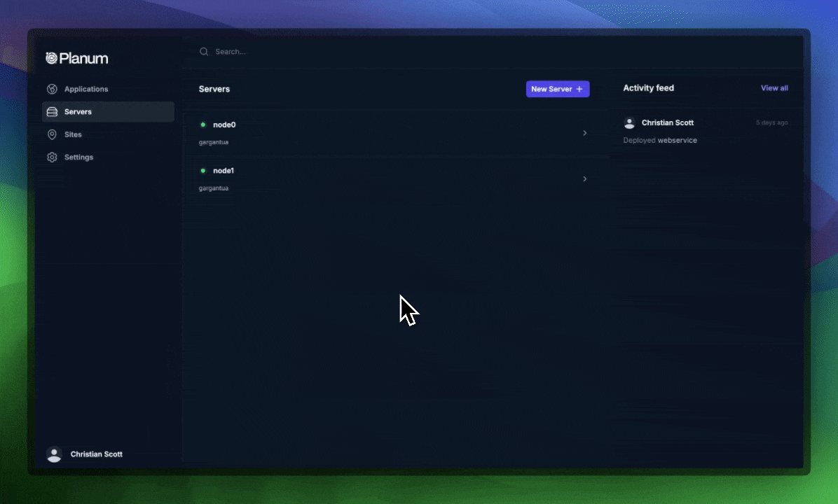The height and width of the screenshot is (504, 838).
Task: Click the Settings gear icon
Action: pos(51,157)
